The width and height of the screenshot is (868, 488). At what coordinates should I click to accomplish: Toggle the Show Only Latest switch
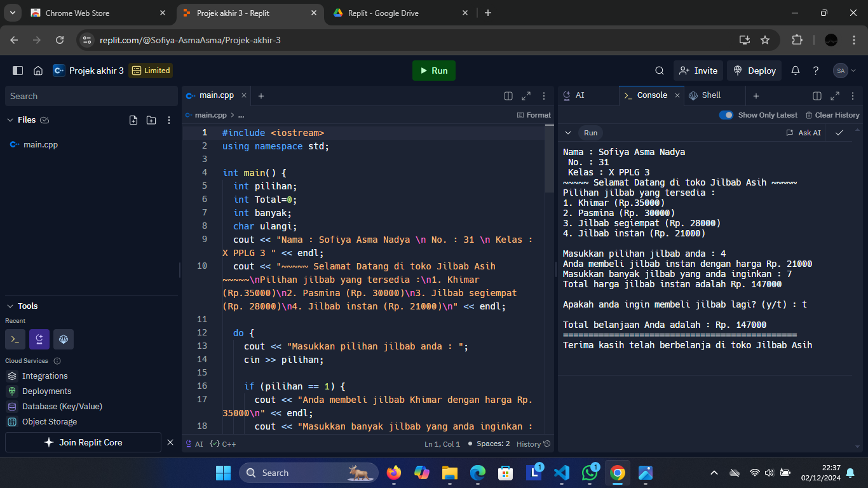point(726,115)
